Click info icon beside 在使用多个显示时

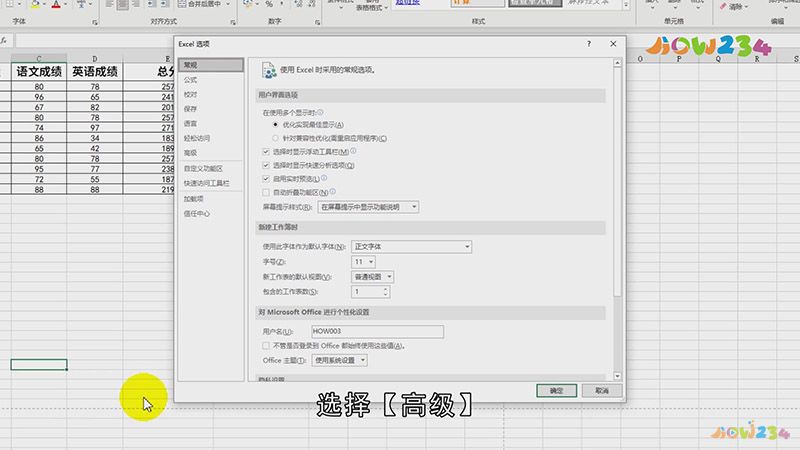pyautogui.click(x=320, y=112)
